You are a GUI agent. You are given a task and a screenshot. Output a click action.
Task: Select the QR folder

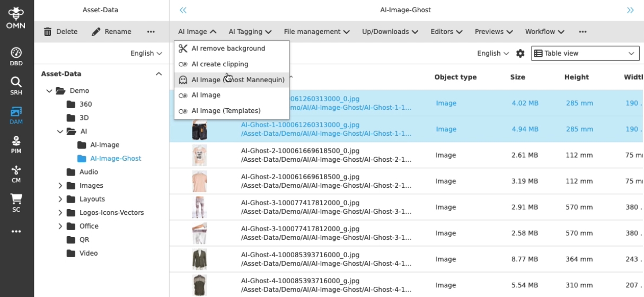point(84,240)
